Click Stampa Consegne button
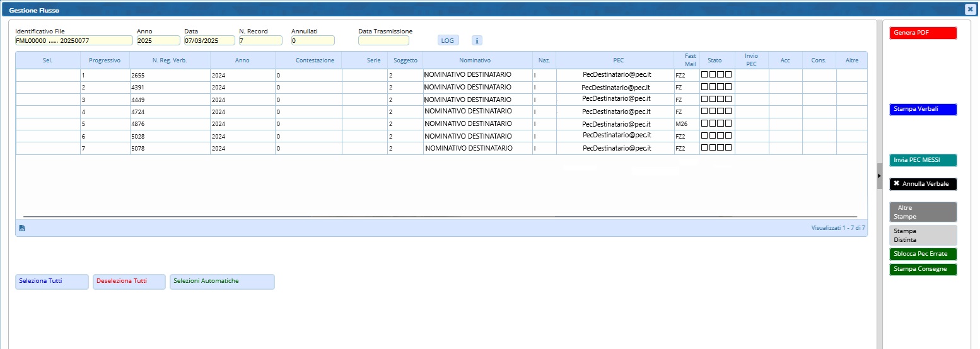 point(923,269)
